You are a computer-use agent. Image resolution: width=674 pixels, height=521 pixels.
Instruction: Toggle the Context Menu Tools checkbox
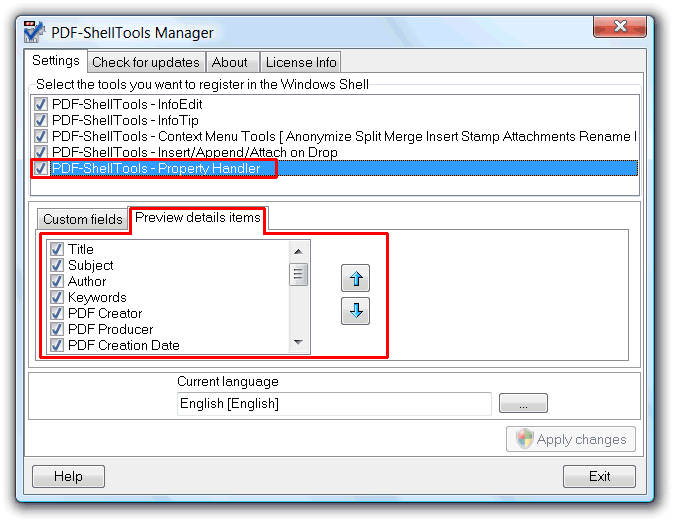41,136
